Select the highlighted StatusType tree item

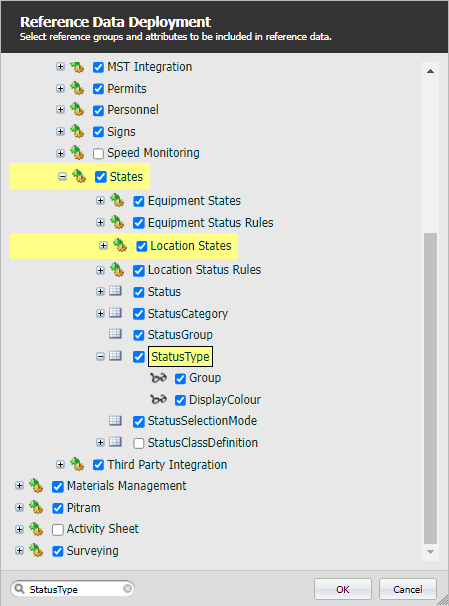(x=180, y=356)
